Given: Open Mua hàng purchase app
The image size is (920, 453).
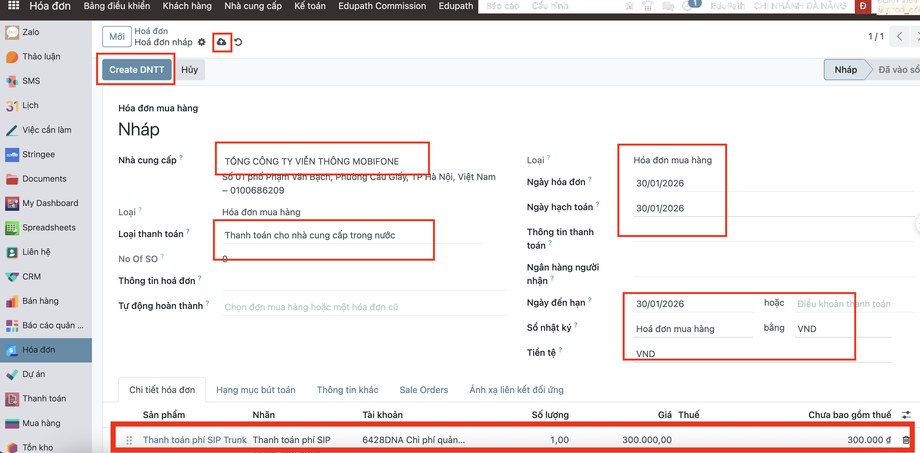Looking at the screenshot, I should point(46,423).
